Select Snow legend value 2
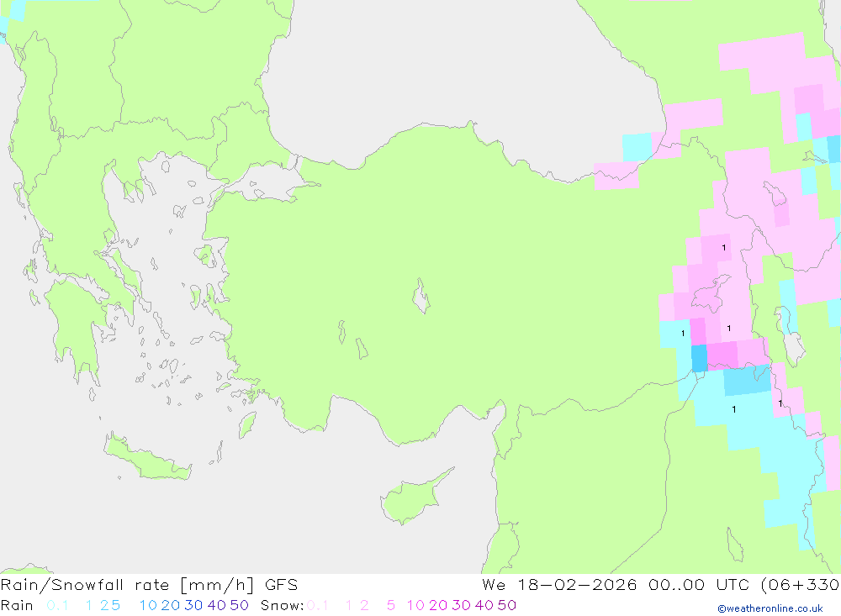Image resolution: width=841 pixels, height=616 pixels. [364, 605]
